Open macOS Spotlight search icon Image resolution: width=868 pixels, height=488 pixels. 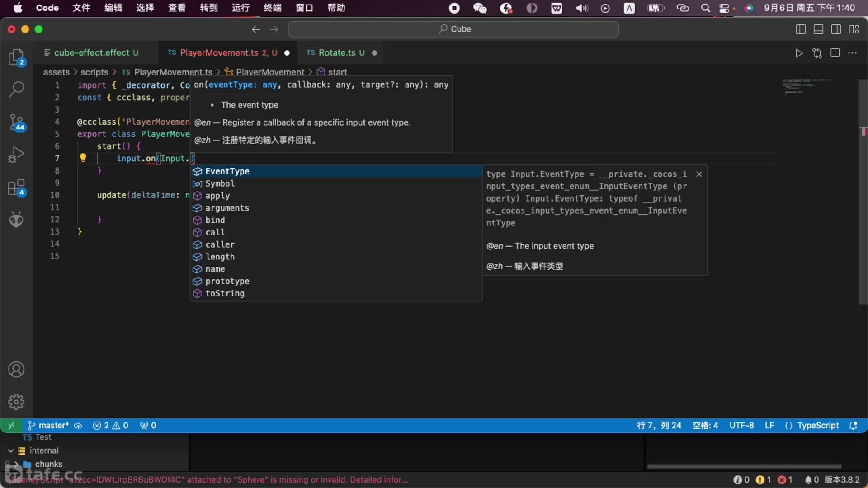[705, 8]
